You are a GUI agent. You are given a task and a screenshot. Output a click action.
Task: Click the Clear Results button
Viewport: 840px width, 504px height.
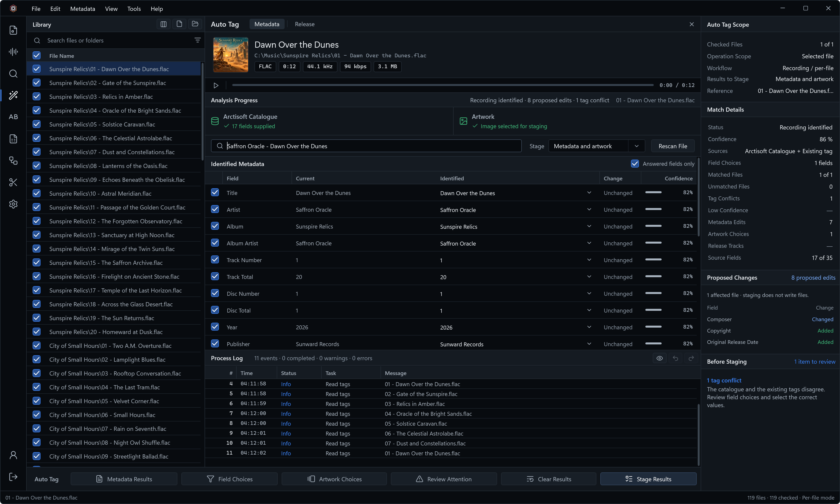549,479
